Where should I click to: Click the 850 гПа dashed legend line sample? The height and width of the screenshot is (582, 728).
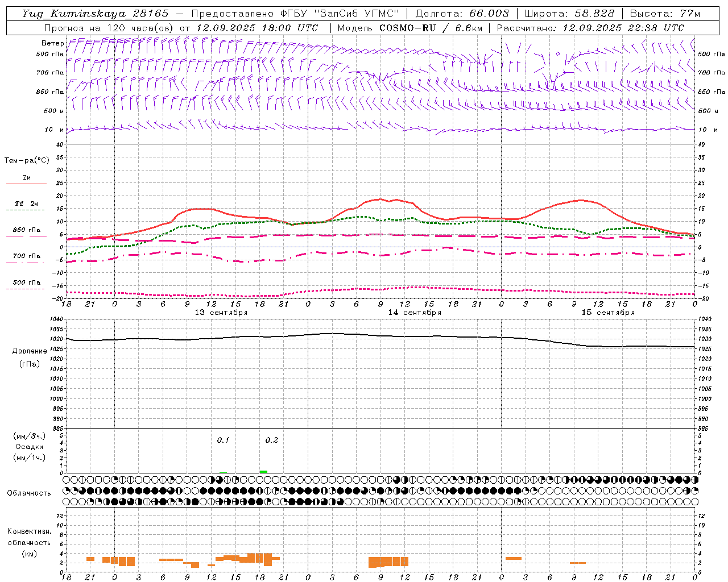point(26,236)
